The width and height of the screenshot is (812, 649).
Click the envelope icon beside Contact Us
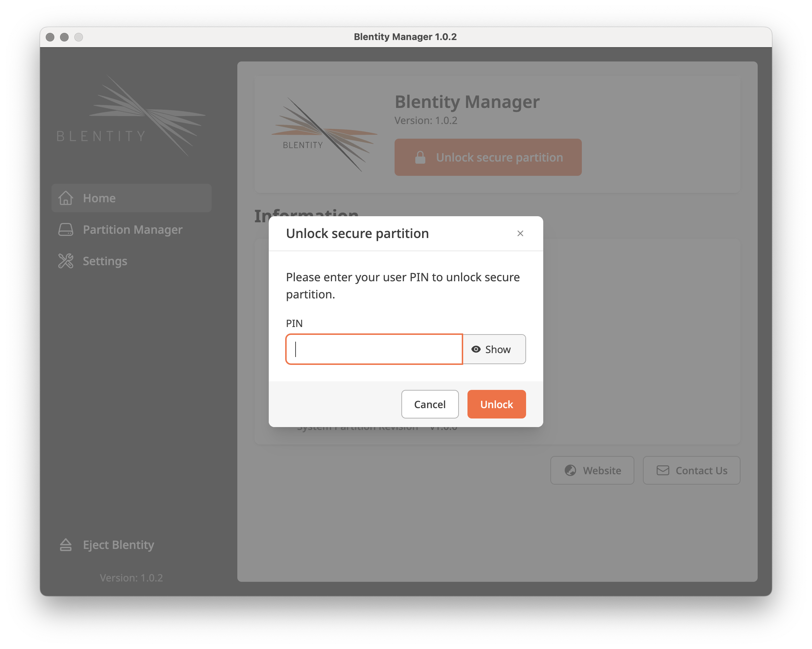pyautogui.click(x=663, y=470)
